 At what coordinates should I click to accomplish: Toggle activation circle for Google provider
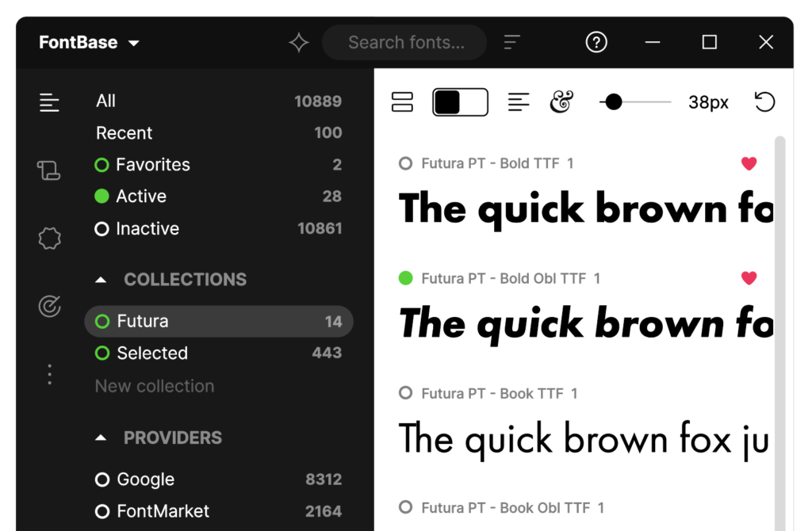click(102, 479)
